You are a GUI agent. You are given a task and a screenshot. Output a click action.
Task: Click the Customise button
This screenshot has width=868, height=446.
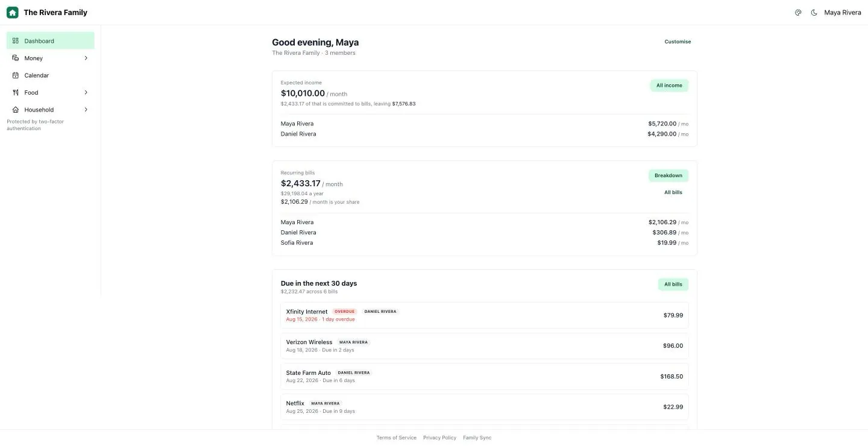(x=678, y=42)
